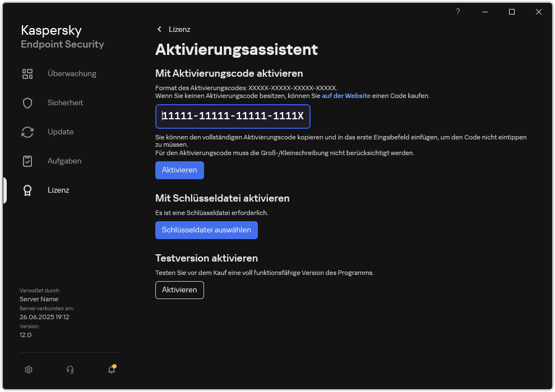Switch to the Update menu entry
The height and width of the screenshot is (392, 555).
(60, 132)
